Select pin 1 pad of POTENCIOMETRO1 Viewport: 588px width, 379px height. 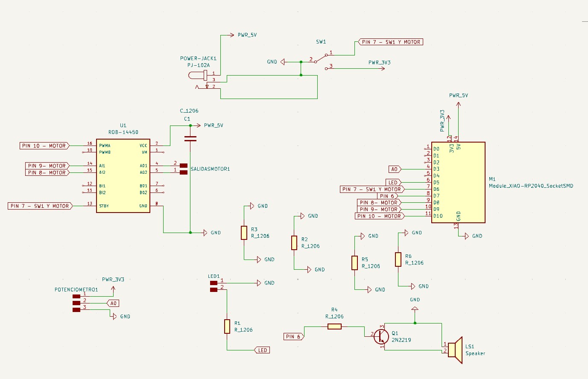click(76, 296)
